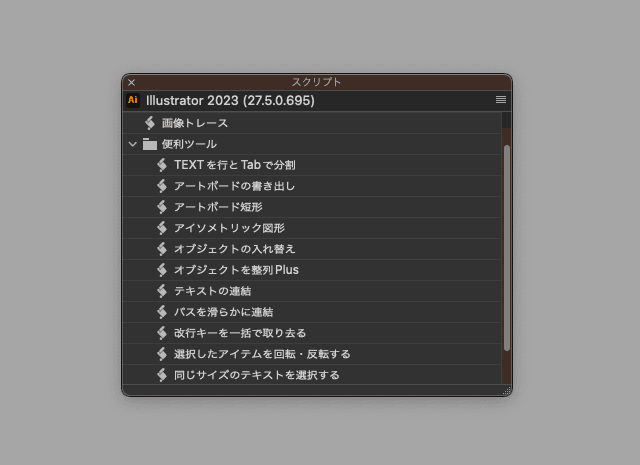This screenshot has width=640, height=465.
Task: Click script icon beside アイソメトリック図形
Action: [x=162, y=228]
